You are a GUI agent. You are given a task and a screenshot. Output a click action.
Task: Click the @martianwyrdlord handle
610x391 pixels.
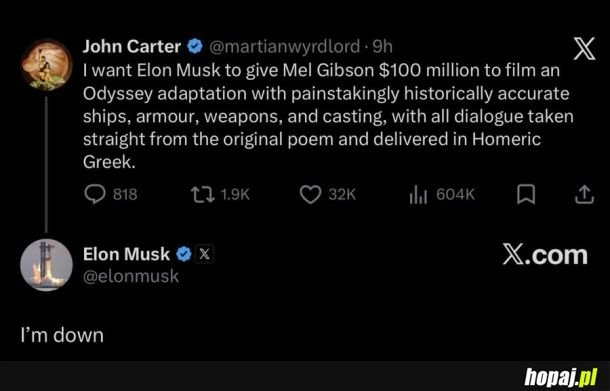(x=285, y=47)
